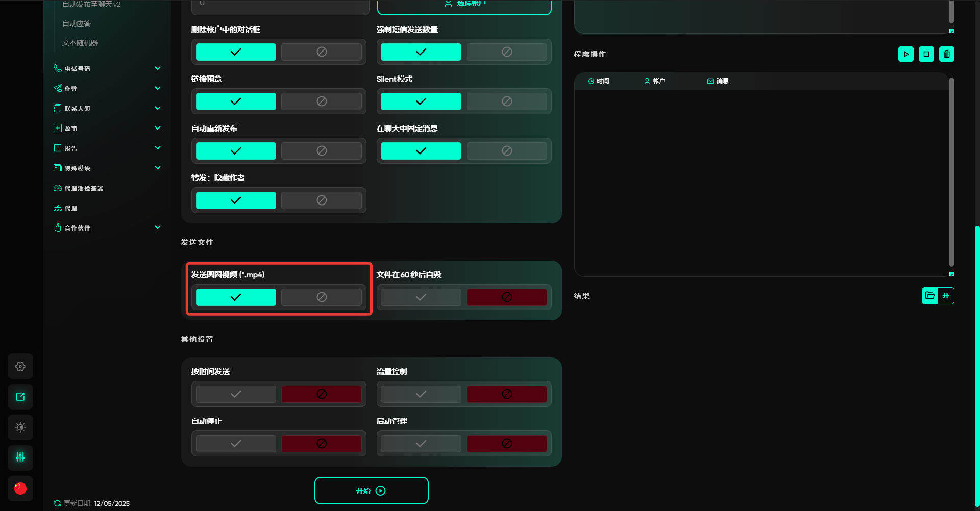Enable 文件在60秒后自毁 with the check button

(x=421, y=297)
